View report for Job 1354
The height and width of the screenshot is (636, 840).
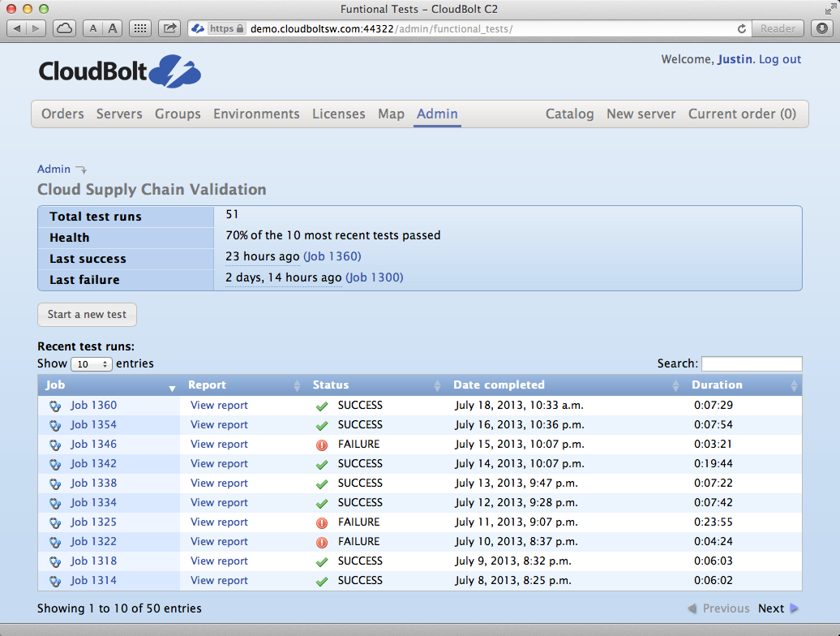coord(219,425)
